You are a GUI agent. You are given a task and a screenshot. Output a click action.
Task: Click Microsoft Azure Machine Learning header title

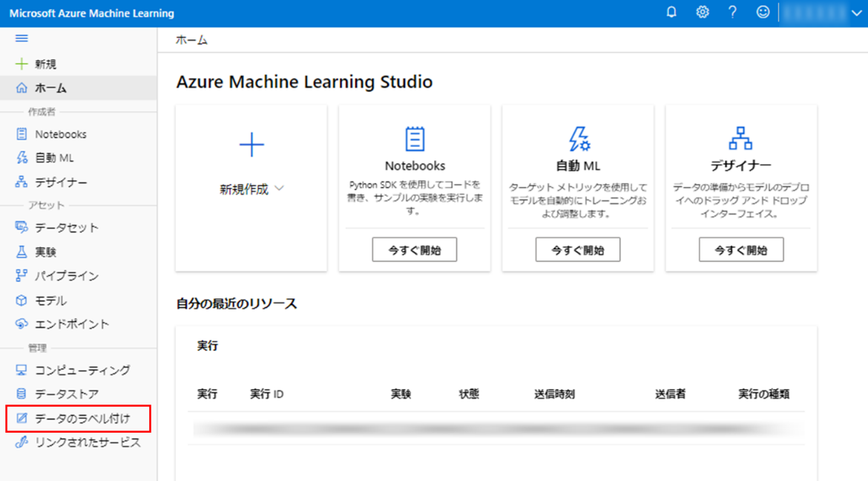(92, 13)
